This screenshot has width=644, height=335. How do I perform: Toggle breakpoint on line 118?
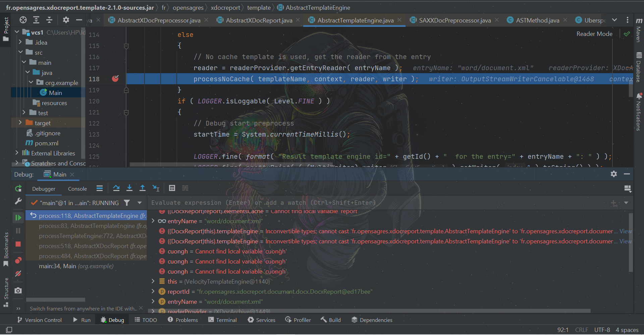tap(115, 79)
